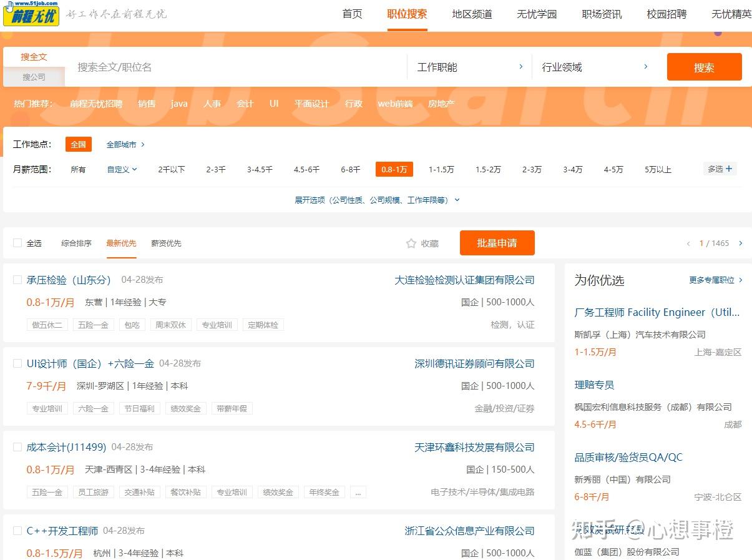Select salary range 3-4.5千
Viewport: 752px width, 560px height.
click(x=260, y=169)
